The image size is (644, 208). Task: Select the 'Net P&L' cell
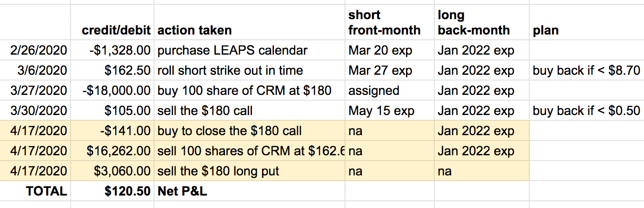click(x=250, y=191)
